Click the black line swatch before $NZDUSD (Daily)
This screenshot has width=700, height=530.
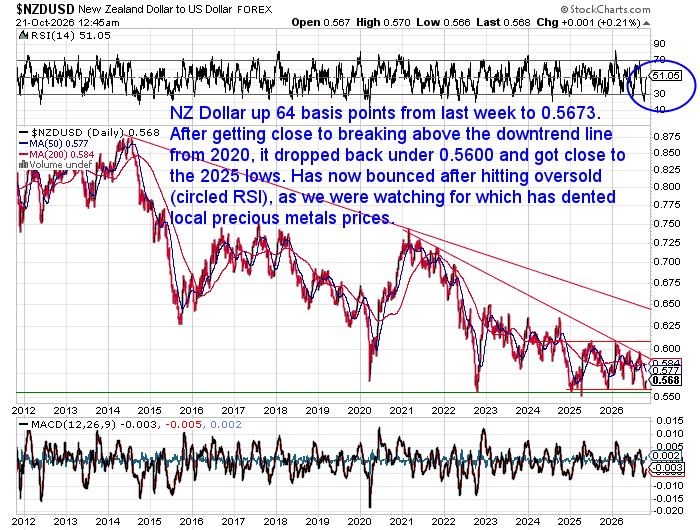[23, 132]
